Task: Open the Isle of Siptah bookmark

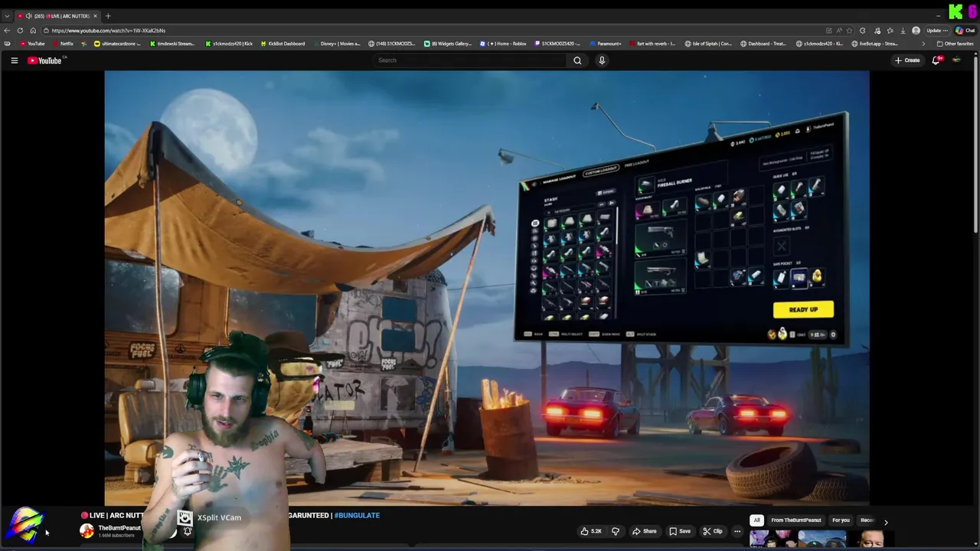Action: point(708,44)
